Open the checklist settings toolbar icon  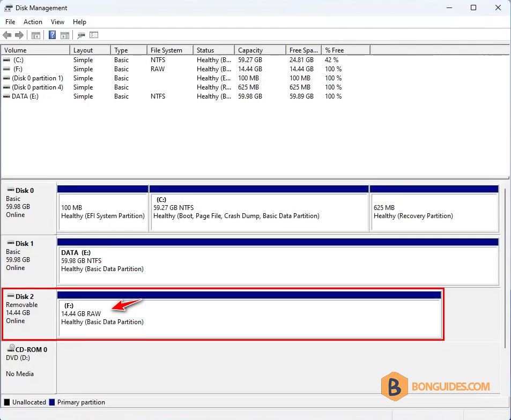(x=94, y=35)
